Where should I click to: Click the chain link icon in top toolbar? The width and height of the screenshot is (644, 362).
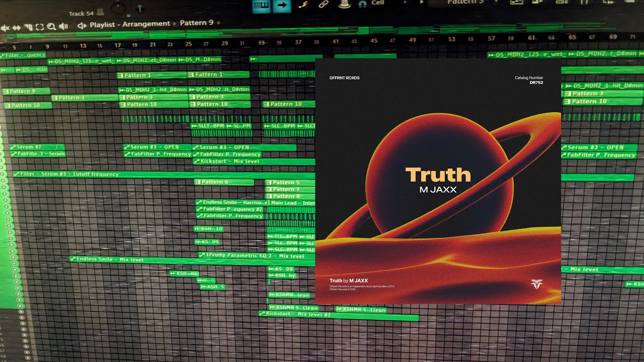324,5
